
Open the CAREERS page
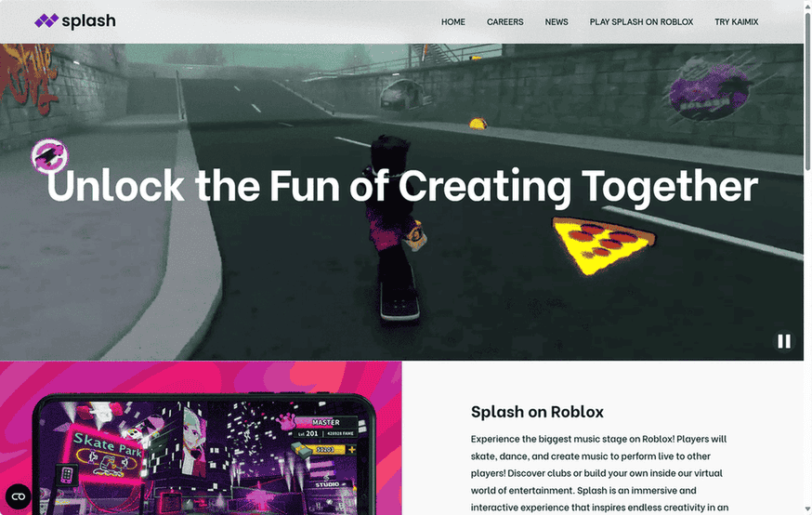pos(504,21)
